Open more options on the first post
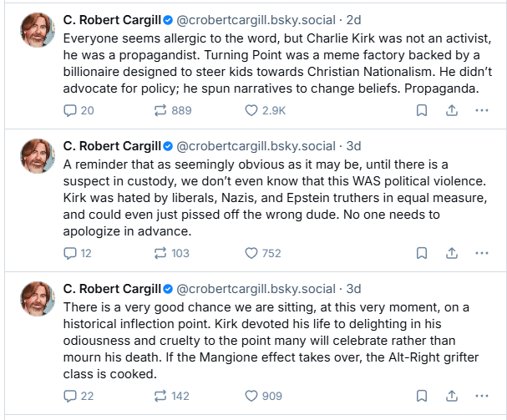Viewport: 507px width, 420px height. click(481, 109)
